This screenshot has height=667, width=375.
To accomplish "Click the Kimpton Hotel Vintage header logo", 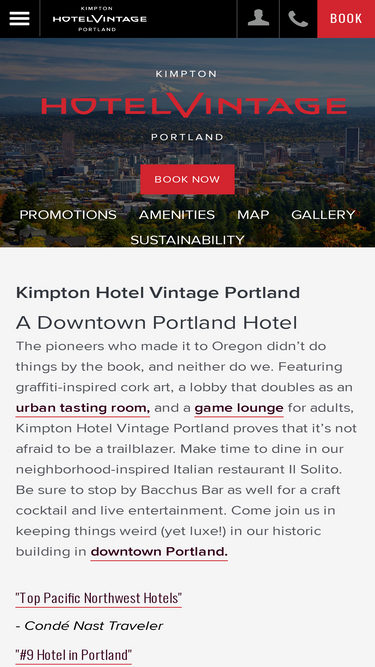I will 99,19.
